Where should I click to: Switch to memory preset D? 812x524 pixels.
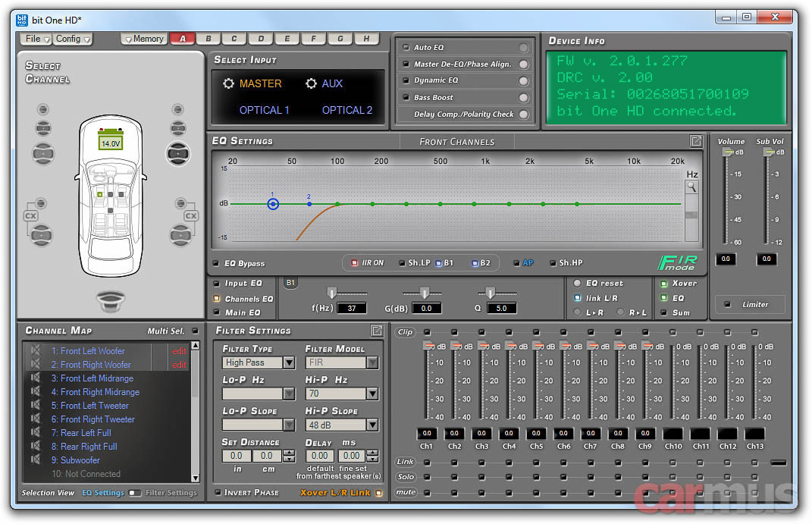261,39
